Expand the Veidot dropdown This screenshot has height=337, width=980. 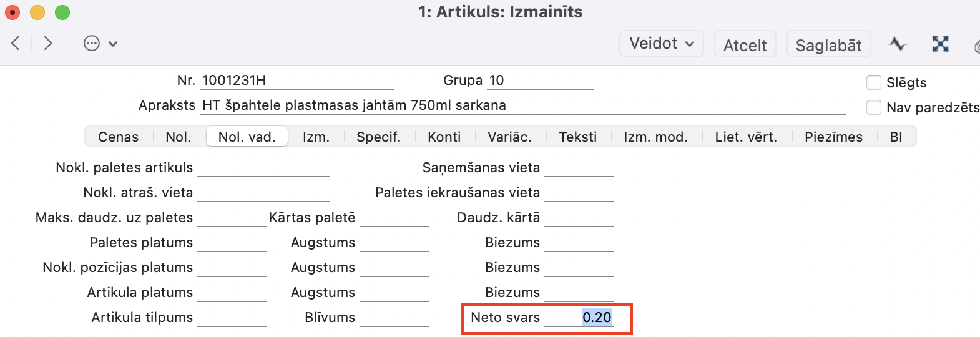[x=661, y=44]
